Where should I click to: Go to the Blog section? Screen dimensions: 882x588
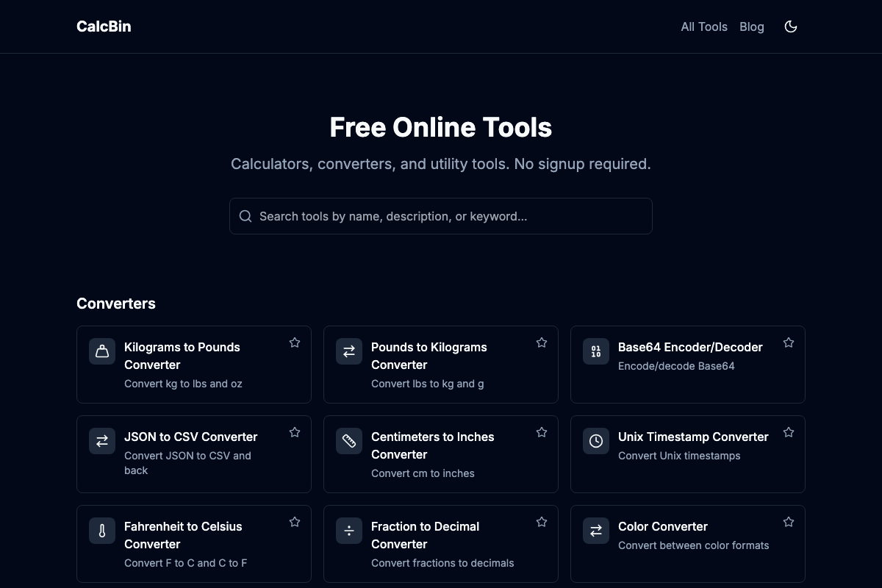(752, 26)
